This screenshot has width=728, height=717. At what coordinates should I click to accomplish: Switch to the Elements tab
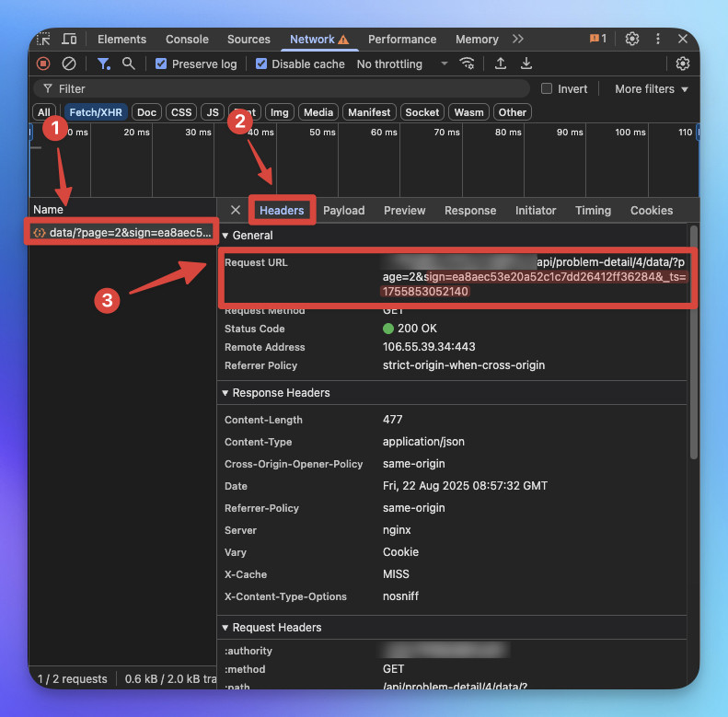click(121, 39)
